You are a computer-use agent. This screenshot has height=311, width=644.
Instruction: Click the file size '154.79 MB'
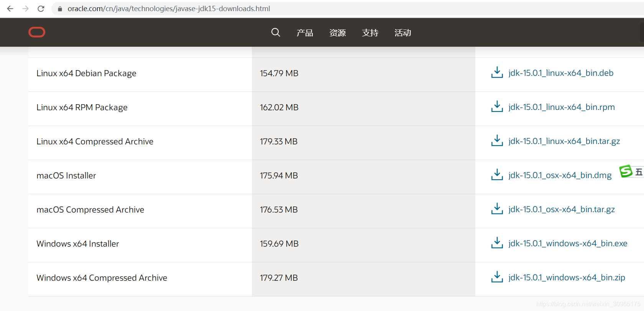[x=279, y=73]
